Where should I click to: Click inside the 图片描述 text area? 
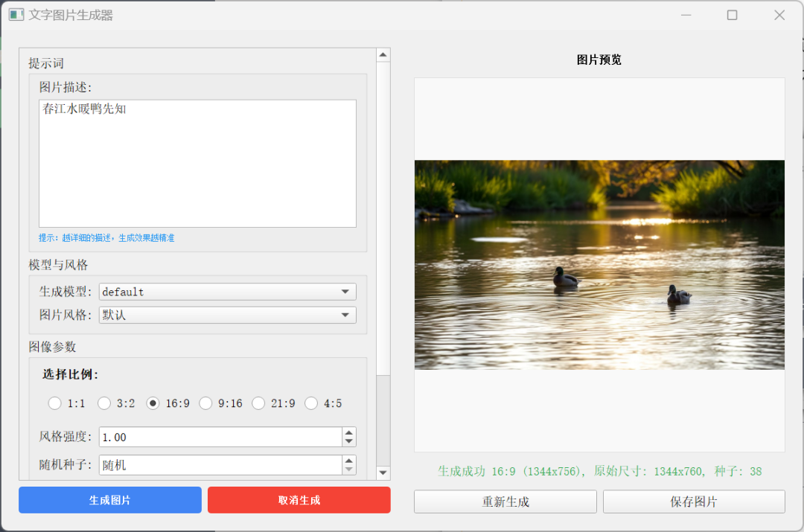point(197,164)
